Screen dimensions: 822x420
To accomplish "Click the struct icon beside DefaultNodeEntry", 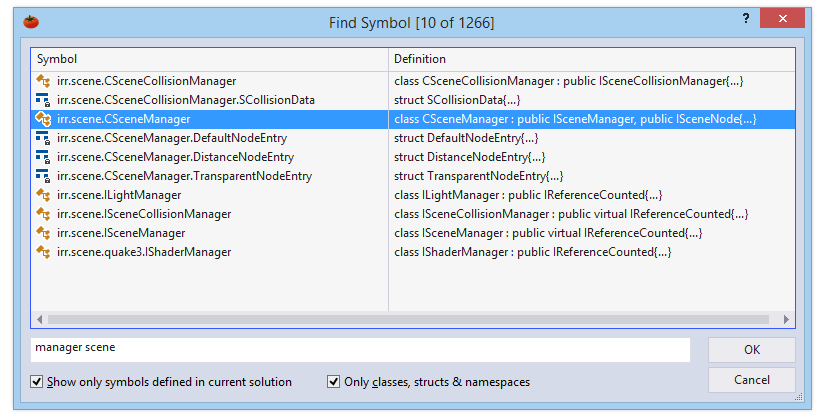I will coord(43,138).
